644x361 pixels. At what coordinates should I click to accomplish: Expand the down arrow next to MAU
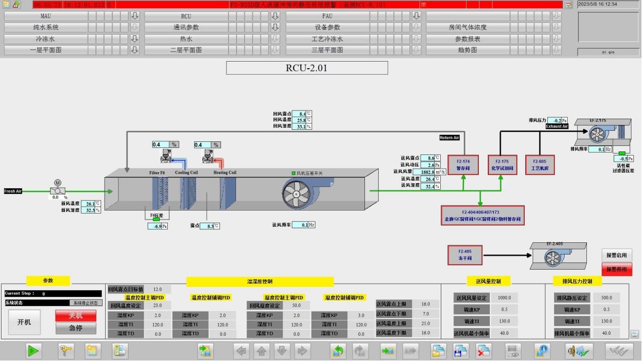[x=135, y=16]
